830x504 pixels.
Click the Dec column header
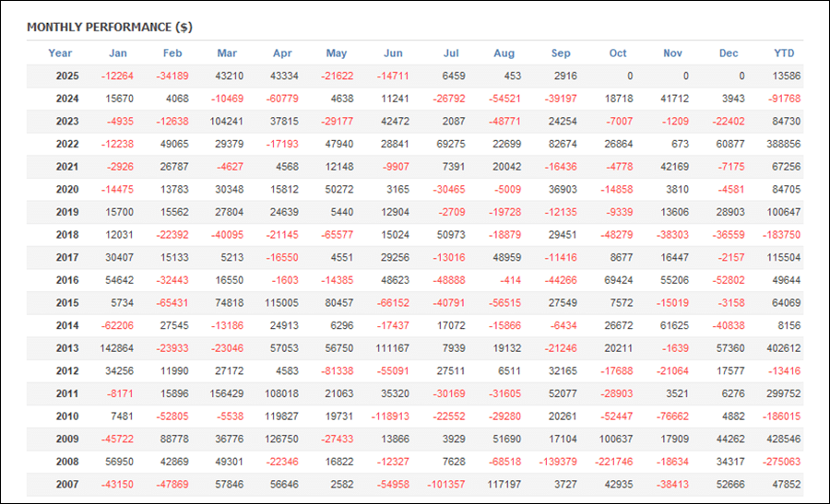pos(729,53)
